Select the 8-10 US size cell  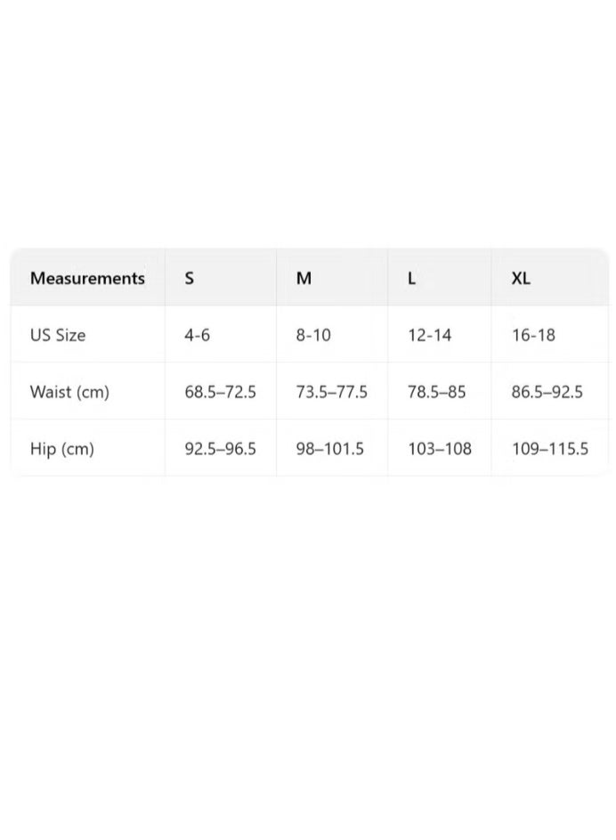[x=313, y=335]
